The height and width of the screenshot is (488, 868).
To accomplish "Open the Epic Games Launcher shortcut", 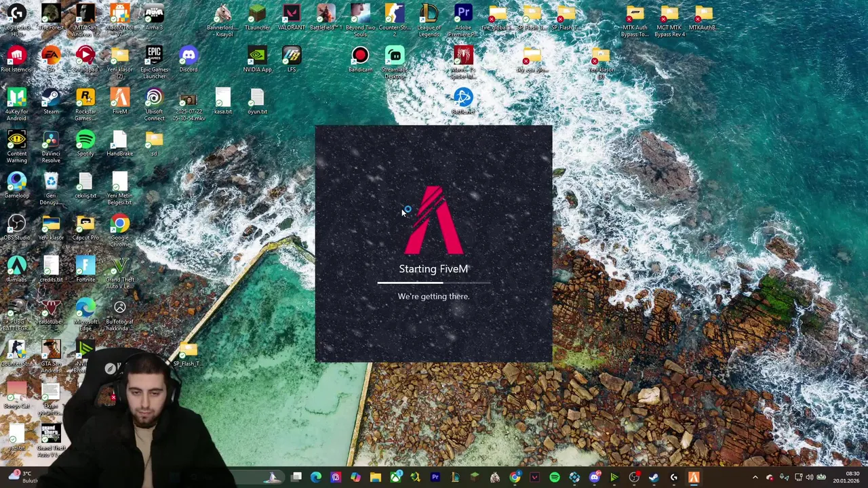I will click(x=154, y=61).
